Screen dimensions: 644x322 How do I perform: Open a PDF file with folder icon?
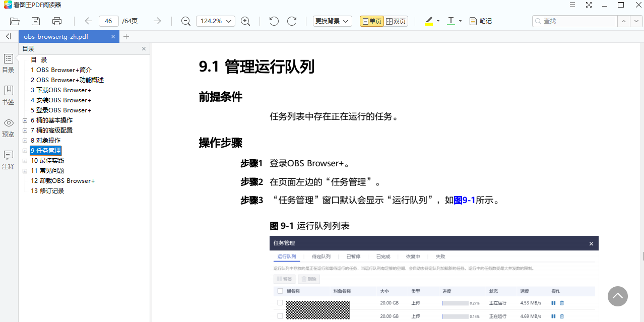click(15, 21)
